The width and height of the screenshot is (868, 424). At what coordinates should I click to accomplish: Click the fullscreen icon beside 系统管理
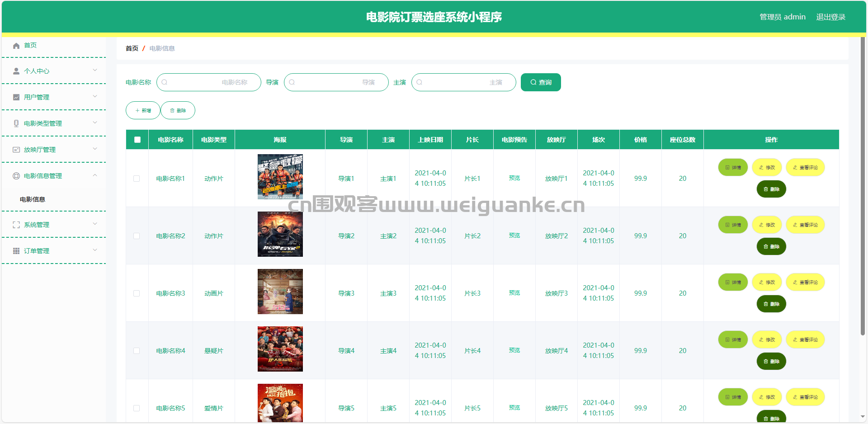click(16, 225)
